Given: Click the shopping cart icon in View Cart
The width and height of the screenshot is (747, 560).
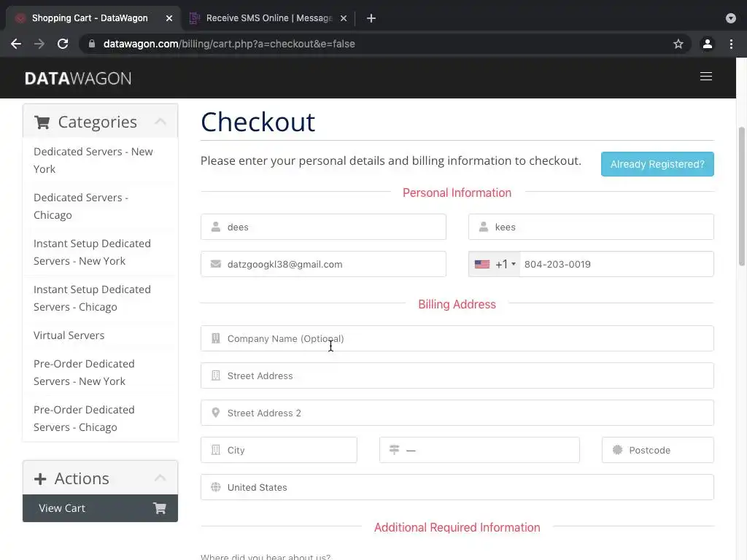Looking at the screenshot, I should (159, 508).
